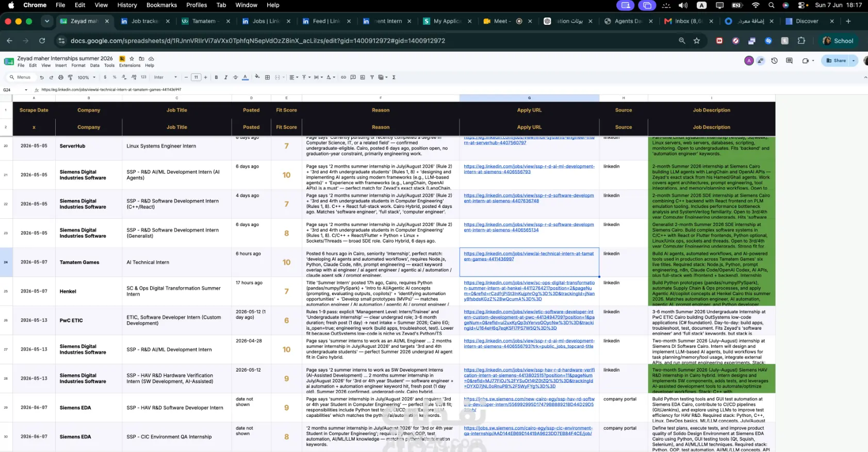Star the spreadsheet document
Viewport: 868px width, 452px height.
132,59
